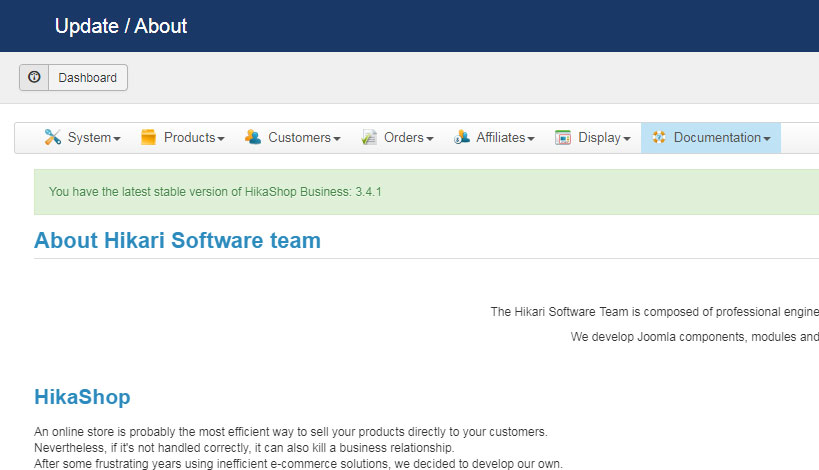Click the line 'The Hikari Software Team is composed'
The width and height of the screenshot is (819, 470).
(654, 312)
